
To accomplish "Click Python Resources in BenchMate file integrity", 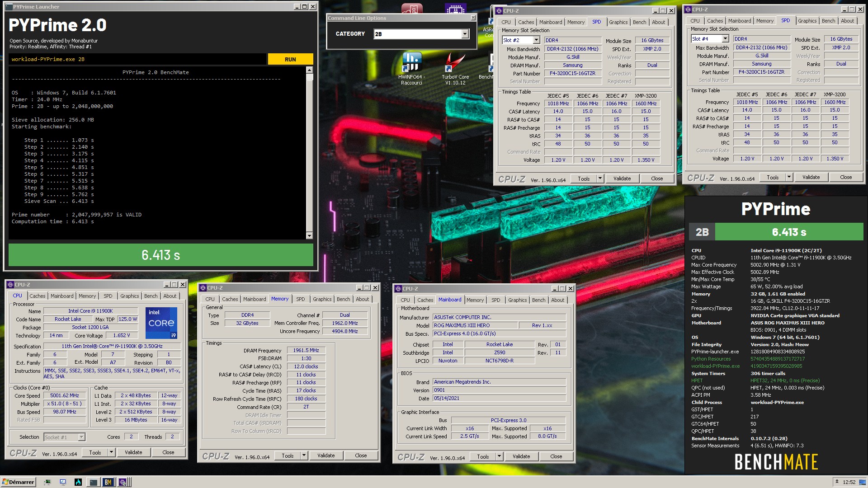I will coord(711,359).
